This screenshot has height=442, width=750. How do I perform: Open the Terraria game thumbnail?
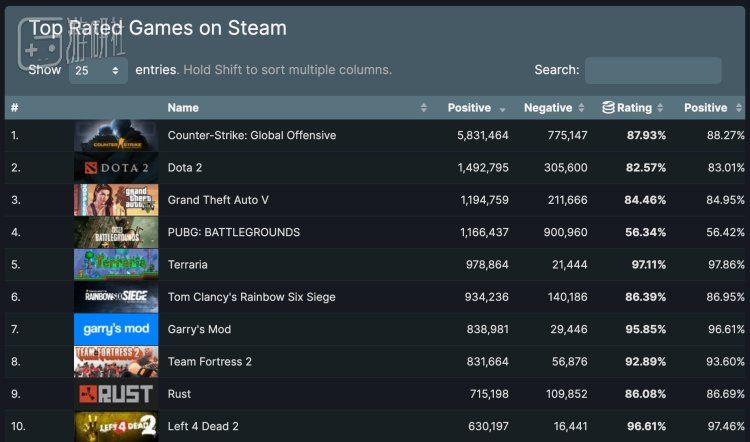click(116, 265)
